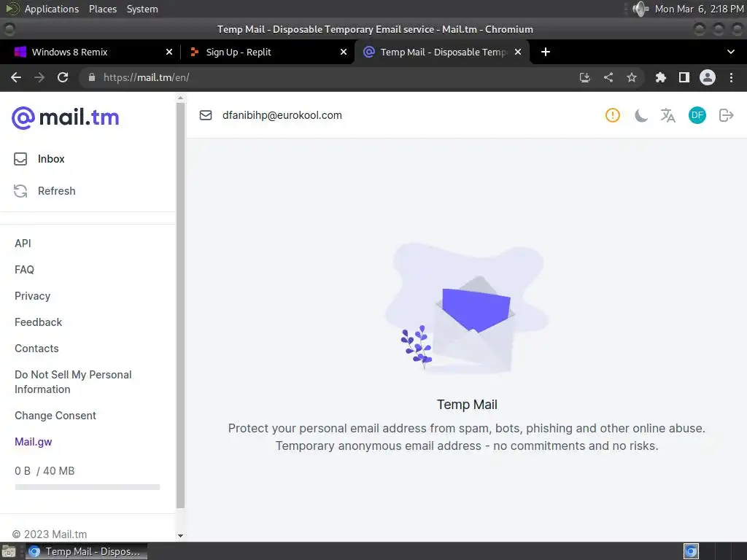The image size is (747, 560).
Task: Focus the address bar URL field
Action: coord(333,77)
